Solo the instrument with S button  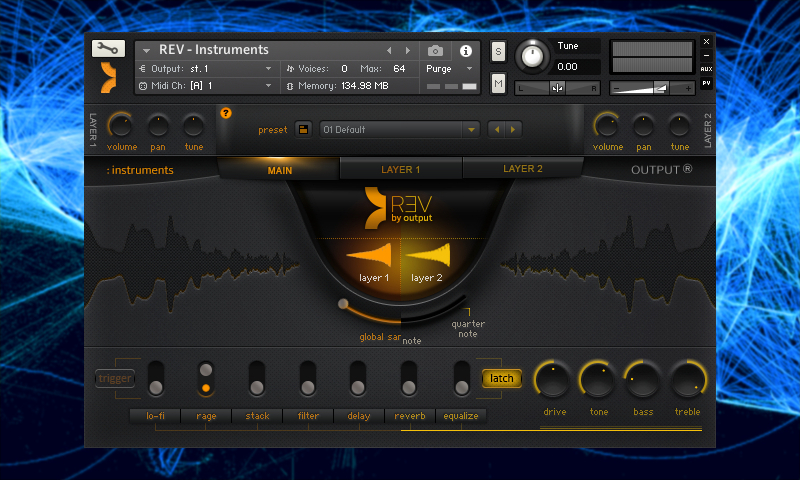498,51
